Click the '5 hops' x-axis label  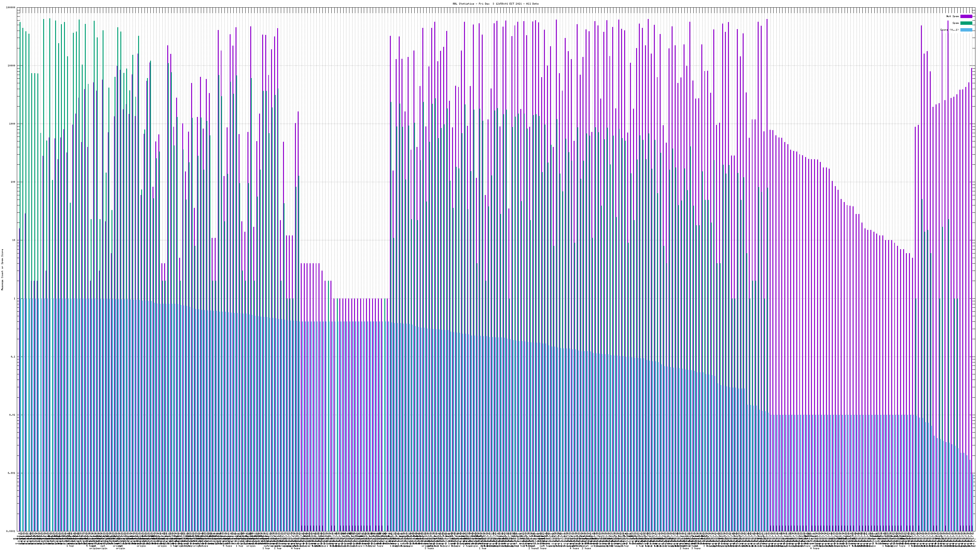(x=227, y=546)
